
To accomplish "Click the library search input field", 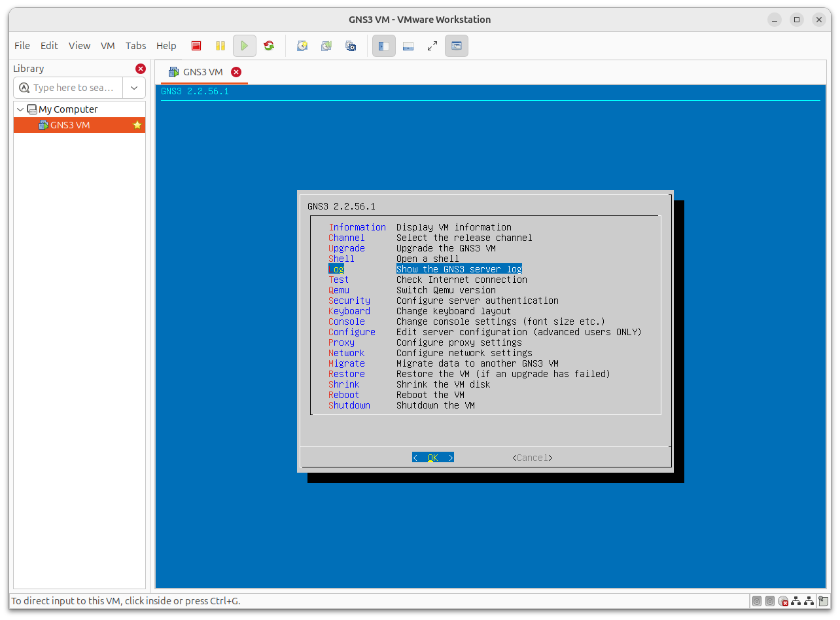I will tap(69, 88).
